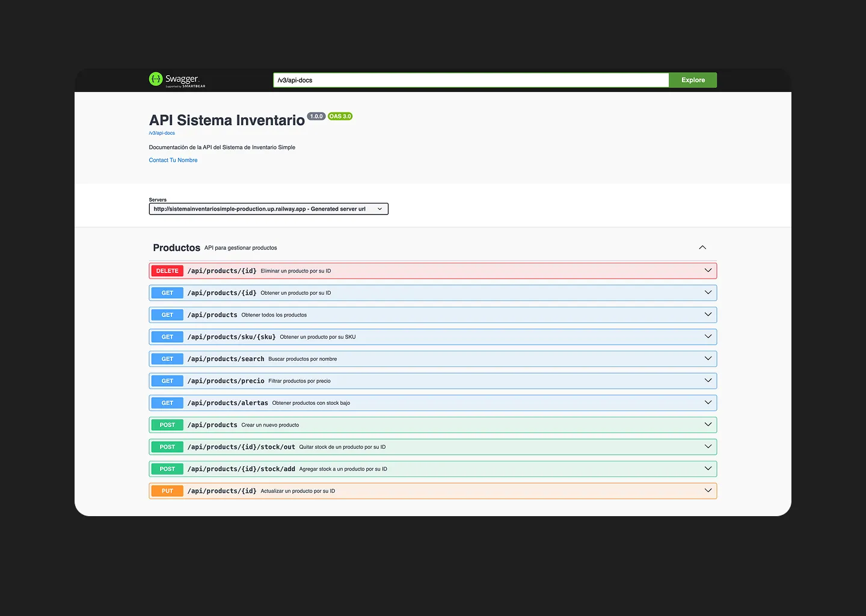Expand POST /api/products/{id}/stock/add chevron
The height and width of the screenshot is (616, 866).
coord(708,469)
